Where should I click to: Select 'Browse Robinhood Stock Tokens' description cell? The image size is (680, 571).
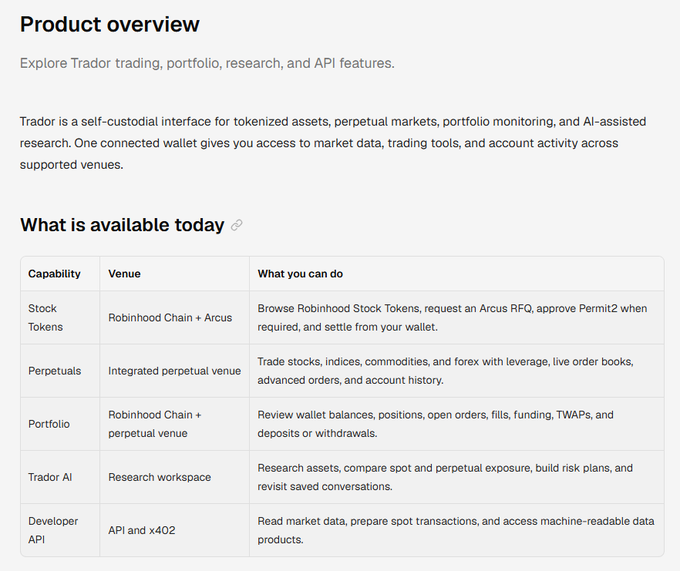pyautogui.click(x=457, y=318)
